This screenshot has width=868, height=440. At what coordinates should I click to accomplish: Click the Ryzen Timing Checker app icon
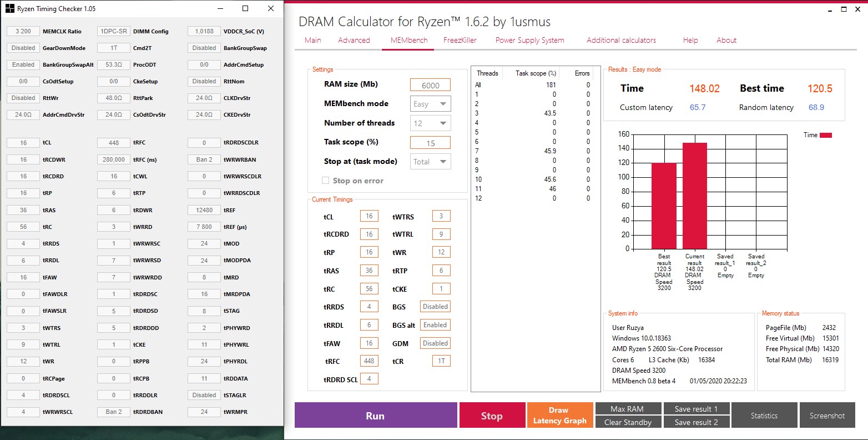tap(9, 9)
